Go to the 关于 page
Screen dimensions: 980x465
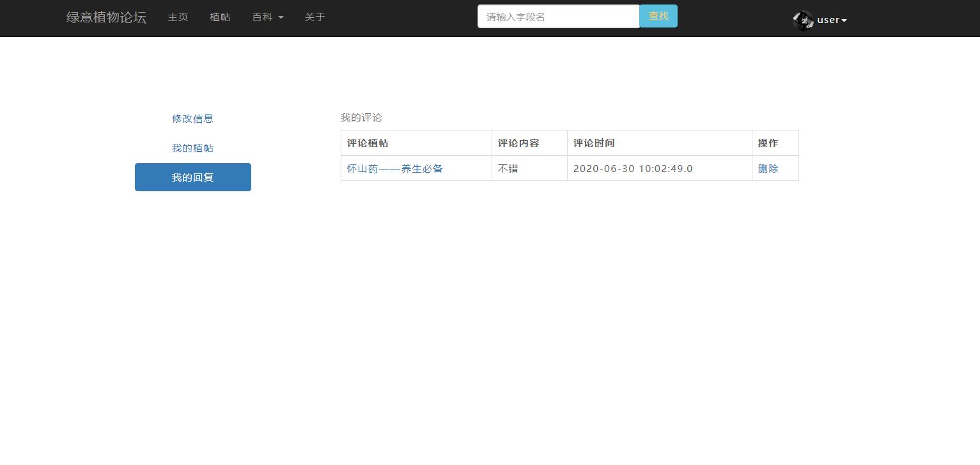point(314,17)
